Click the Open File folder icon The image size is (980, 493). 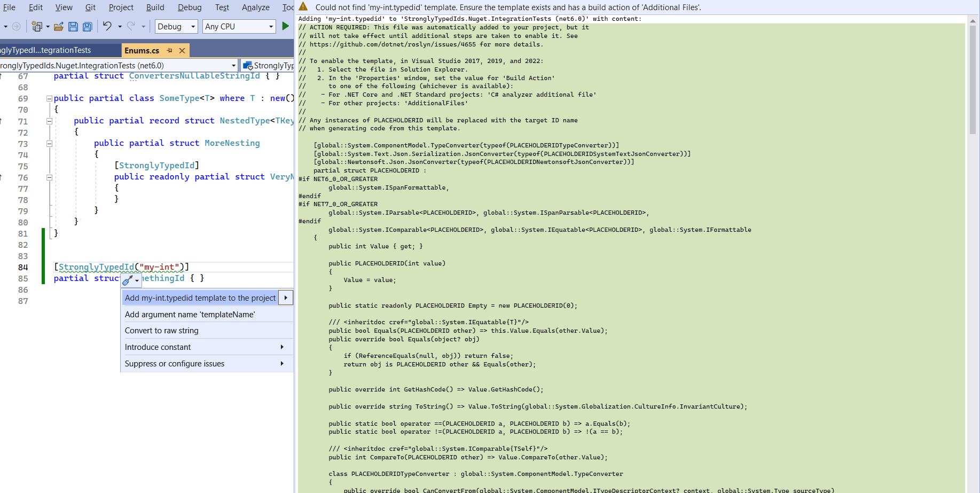(59, 26)
